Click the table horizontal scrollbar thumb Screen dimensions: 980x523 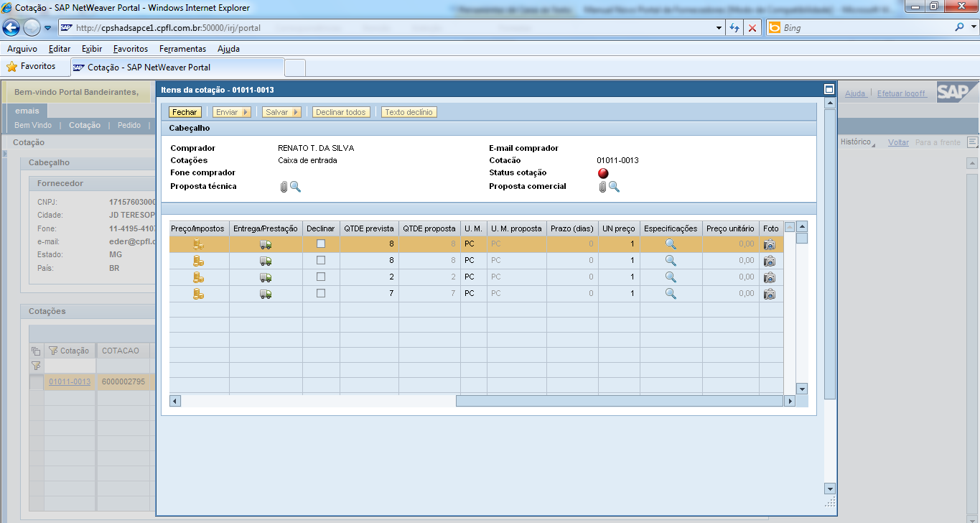(x=620, y=401)
